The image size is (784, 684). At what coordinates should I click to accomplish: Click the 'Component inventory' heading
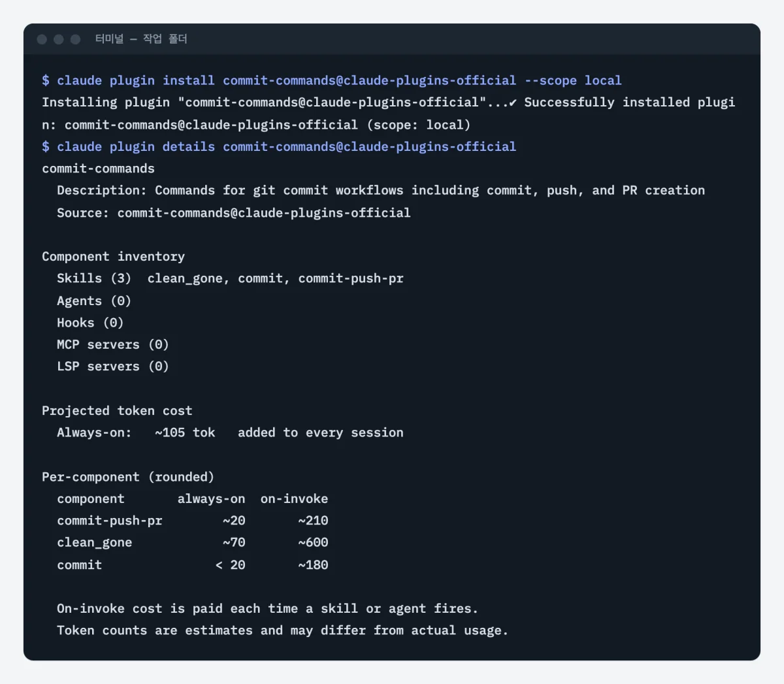click(113, 257)
